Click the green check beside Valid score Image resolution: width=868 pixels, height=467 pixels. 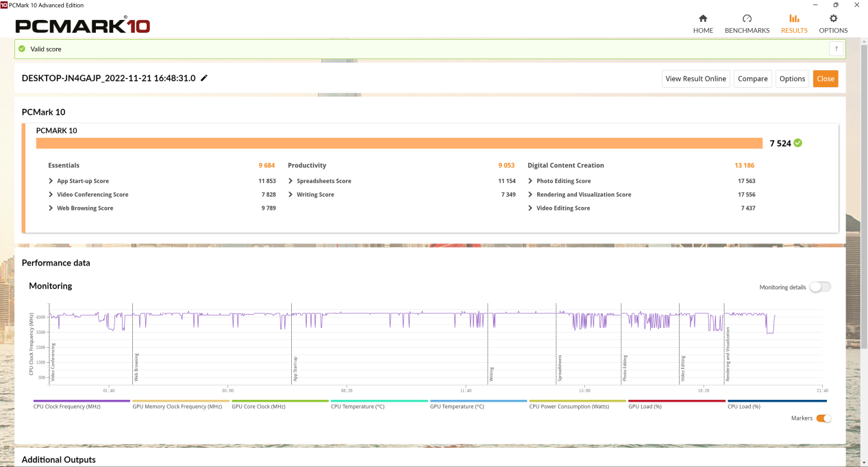click(x=22, y=49)
